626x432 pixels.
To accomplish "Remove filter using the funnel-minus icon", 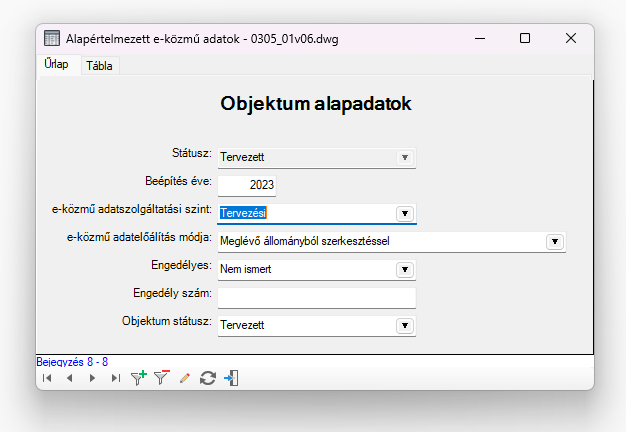I will coord(162,378).
